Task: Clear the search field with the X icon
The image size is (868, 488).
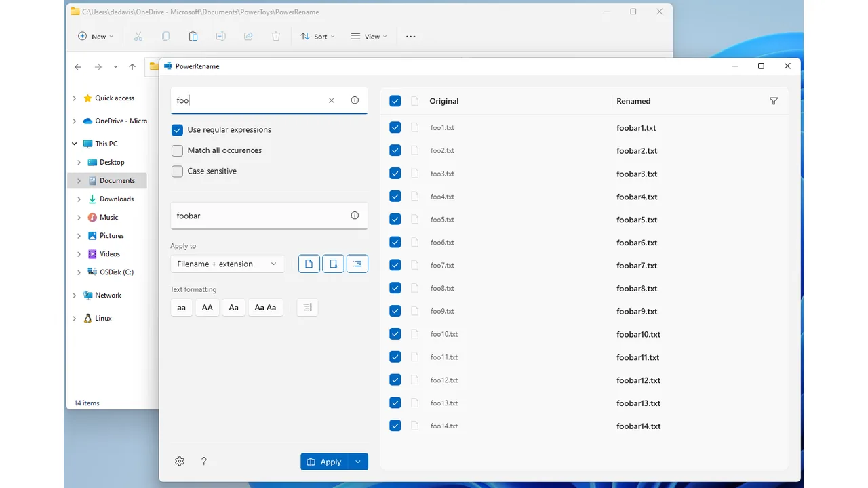Action: click(x=332, y=100)
